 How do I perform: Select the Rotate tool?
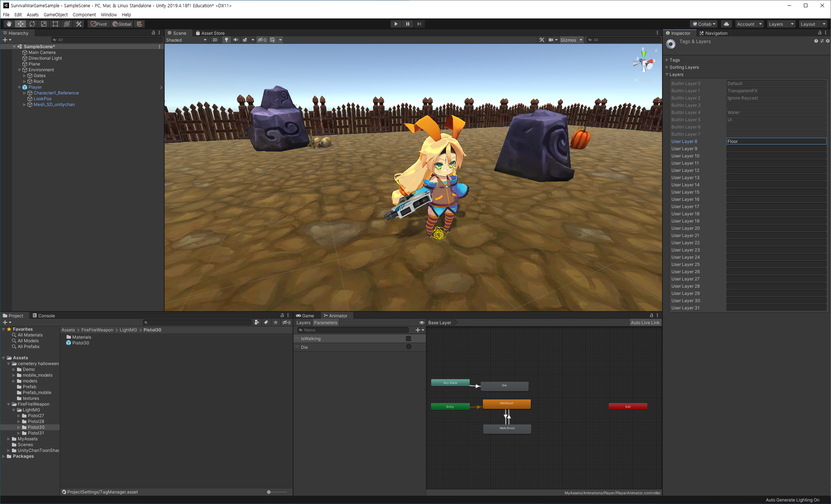[x=32, y=24]
